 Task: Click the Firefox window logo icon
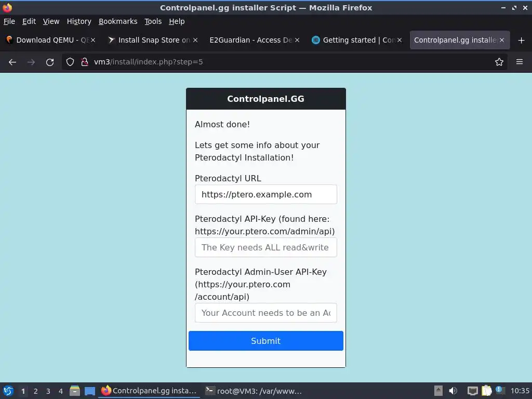(7, 7)
